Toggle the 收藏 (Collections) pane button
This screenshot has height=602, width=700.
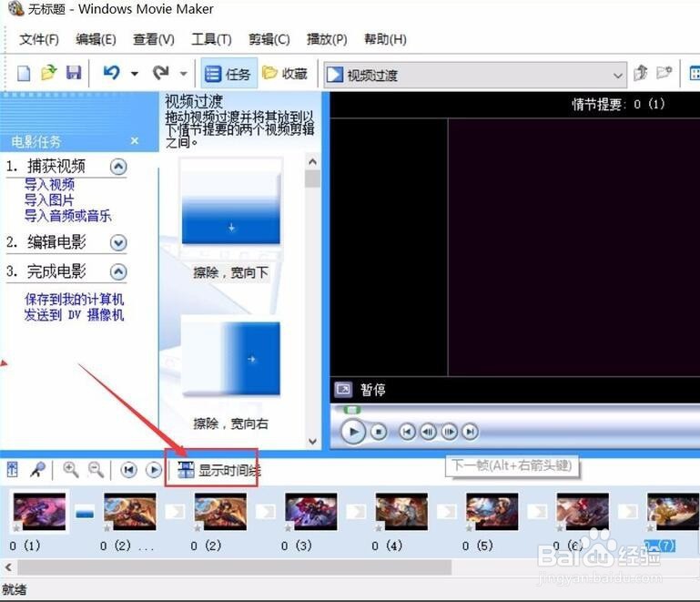pyautogui.click(x=285, y=73)
